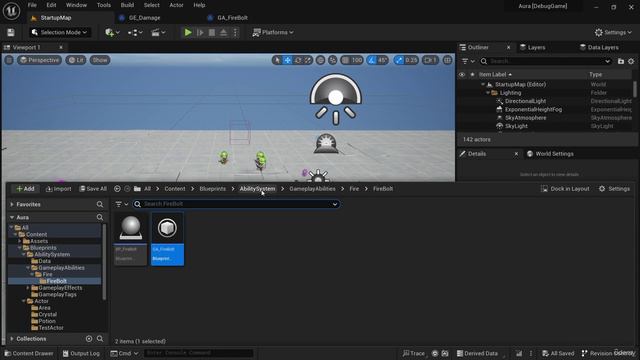640x360 pixels.
Task: Open surface snapping options icon
Action: coord(333,60)
